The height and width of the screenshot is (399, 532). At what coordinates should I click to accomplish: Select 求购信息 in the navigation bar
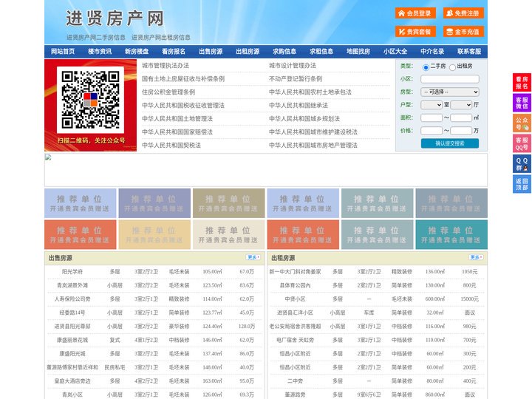[x=284, y=52]
